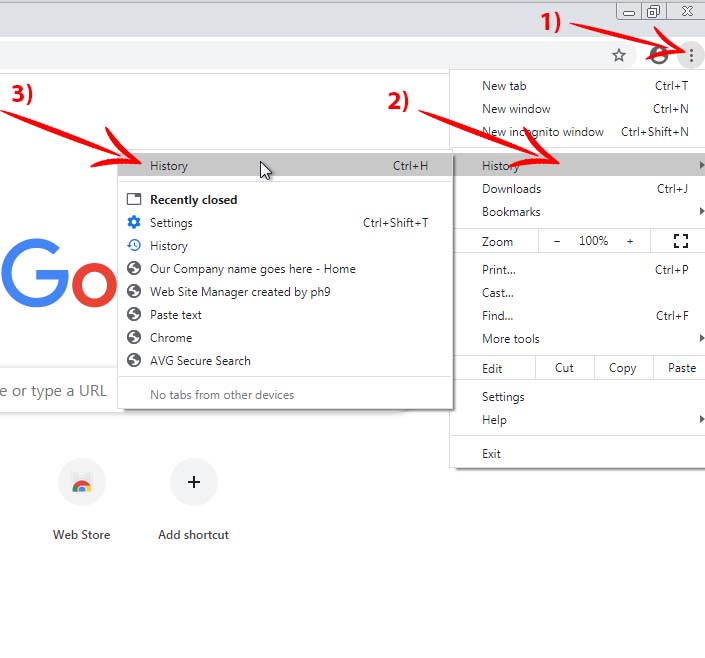Click the fullscreen icon in Zoom row

[681, 241]
